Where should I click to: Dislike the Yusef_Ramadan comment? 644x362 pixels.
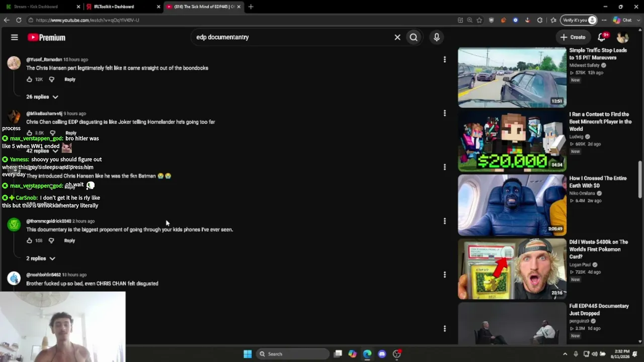51,79
